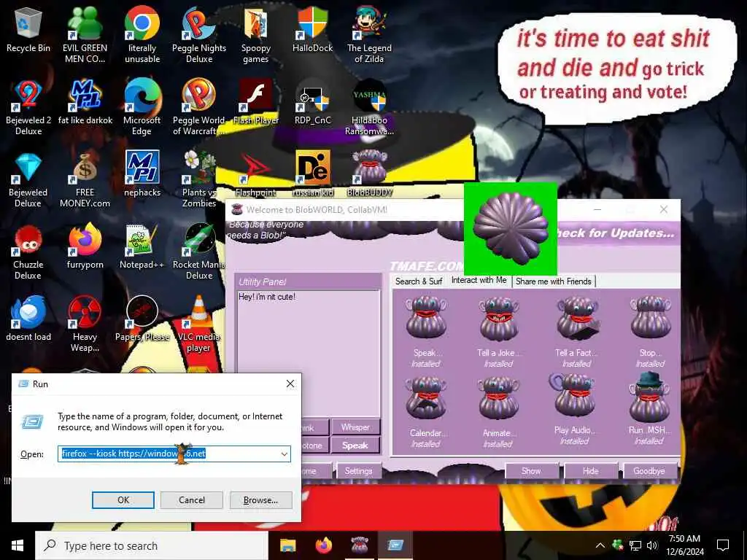Click the taskbar 'Type here to search' box

(152, 545)
